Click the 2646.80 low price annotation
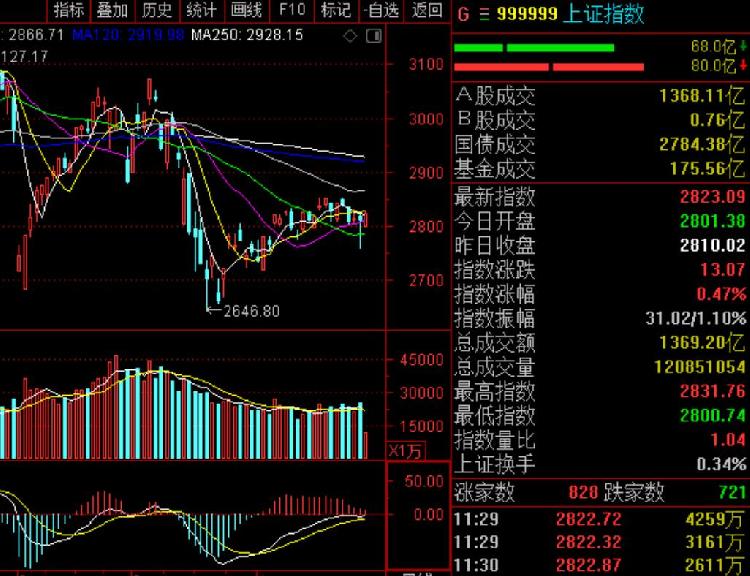 pyautogui.click(x=252, y=311)
